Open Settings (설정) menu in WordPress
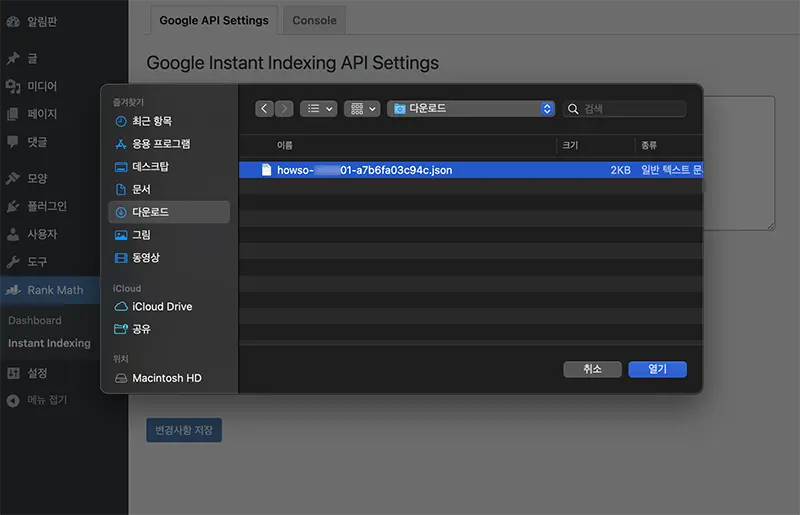 29,373
